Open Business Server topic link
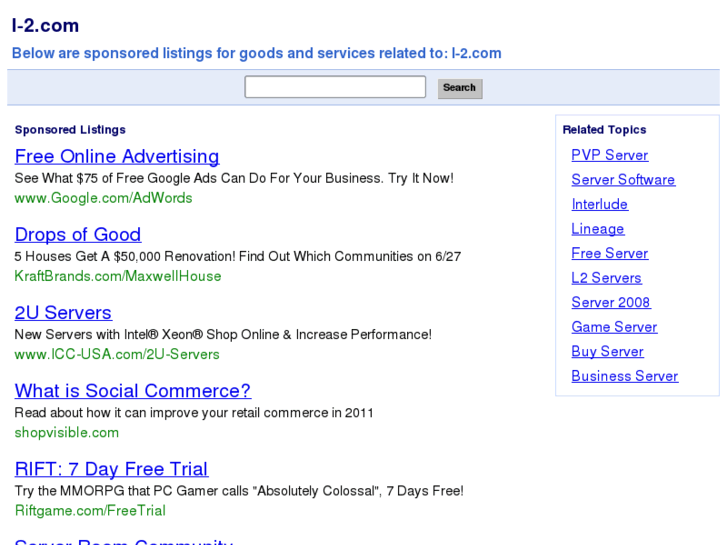 coord(625,376)
